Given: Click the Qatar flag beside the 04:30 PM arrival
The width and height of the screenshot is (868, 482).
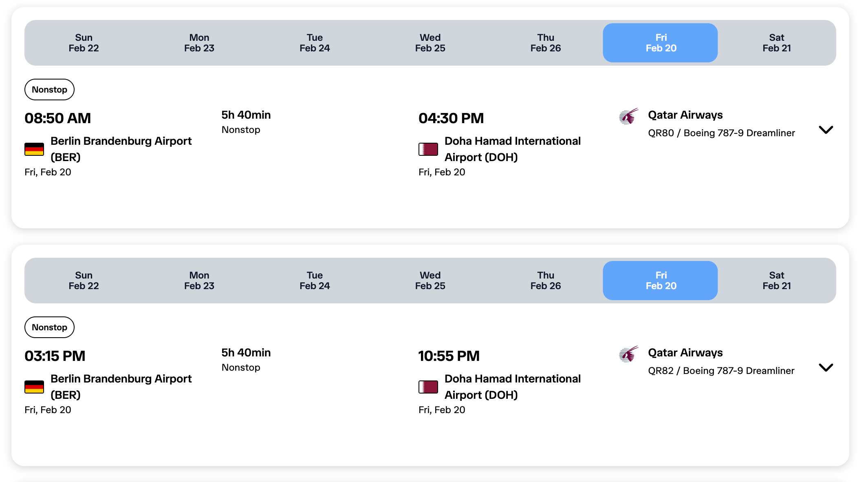Looking at the screenshot, I should click(x=428, y=149).
